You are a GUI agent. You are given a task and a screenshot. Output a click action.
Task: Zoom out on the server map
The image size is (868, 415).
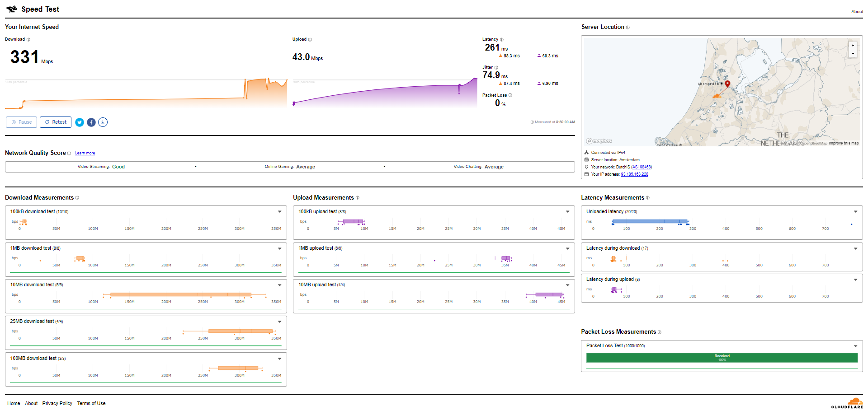[853, 53]
